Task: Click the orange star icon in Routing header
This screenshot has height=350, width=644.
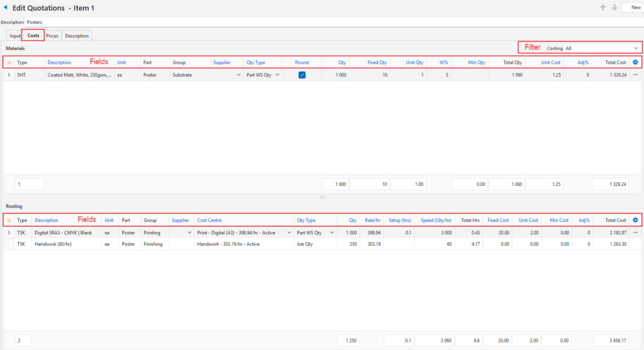Action: [9, 220]
